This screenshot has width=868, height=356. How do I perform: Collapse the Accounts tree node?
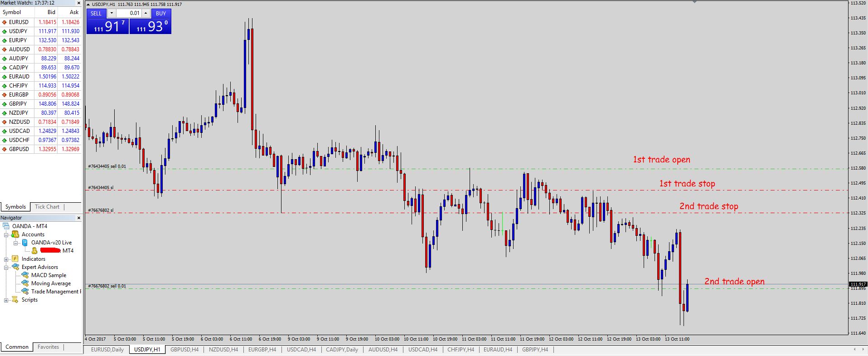6,234
